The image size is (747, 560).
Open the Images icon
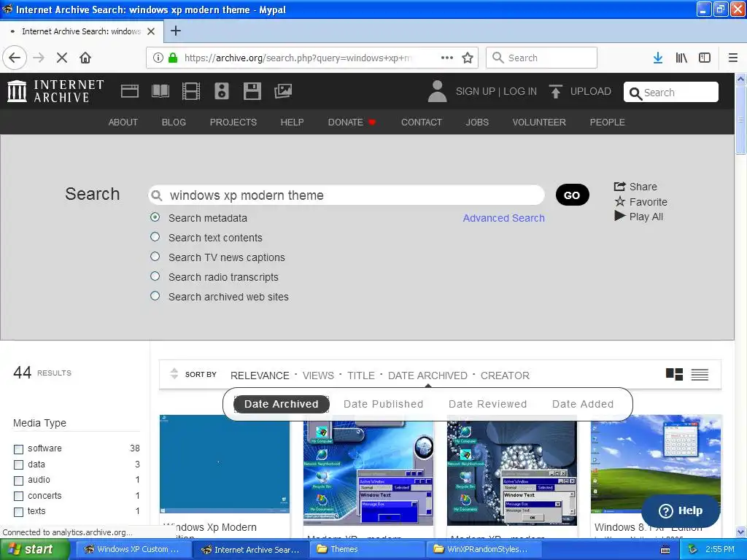pyautogui.click(x=283, y=91)
